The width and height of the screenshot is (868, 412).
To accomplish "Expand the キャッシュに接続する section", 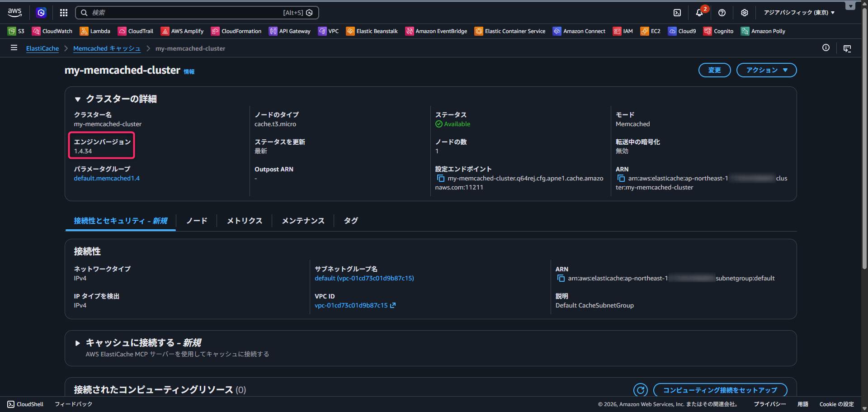I will pyautogui.click(x=78, y=343).
